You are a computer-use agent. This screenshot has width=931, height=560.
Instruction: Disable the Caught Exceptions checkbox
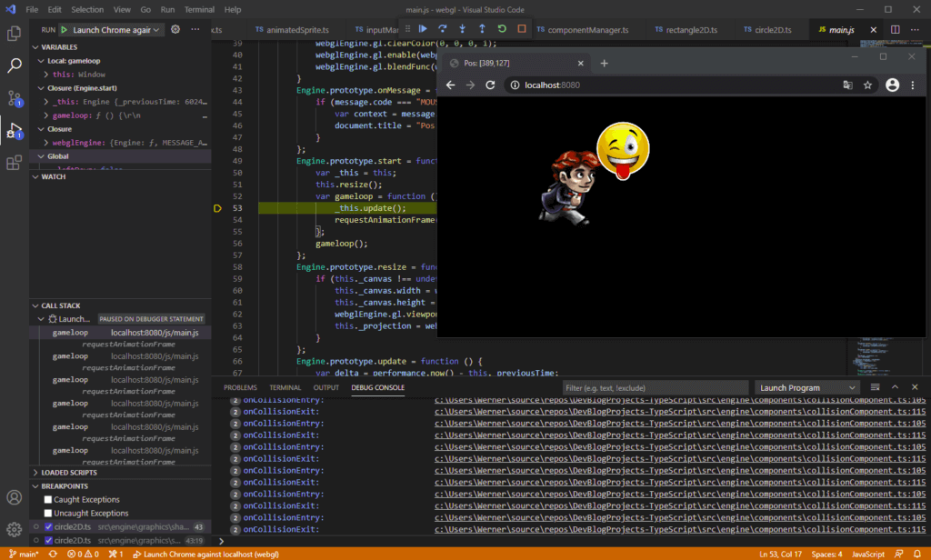(48, 499)
